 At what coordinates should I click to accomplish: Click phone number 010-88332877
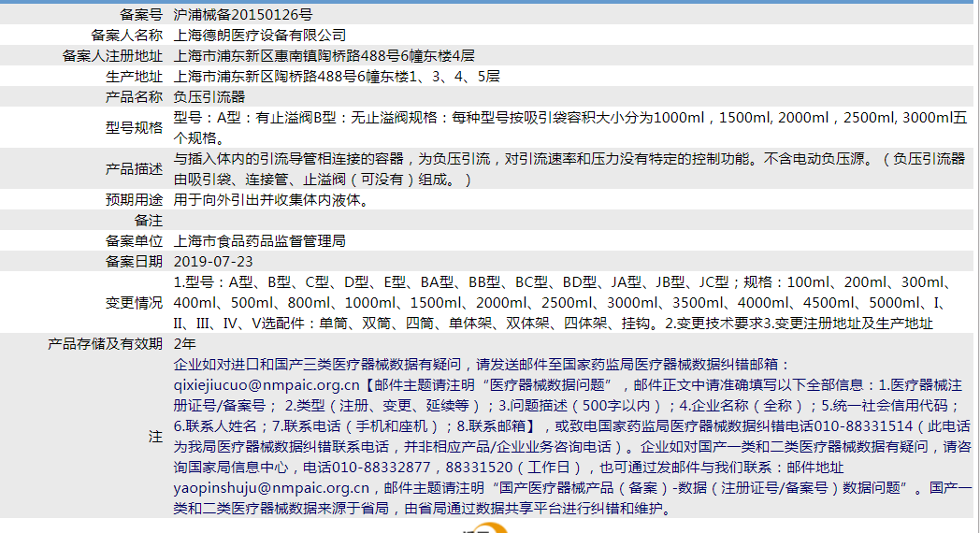(x=382, y=468)
